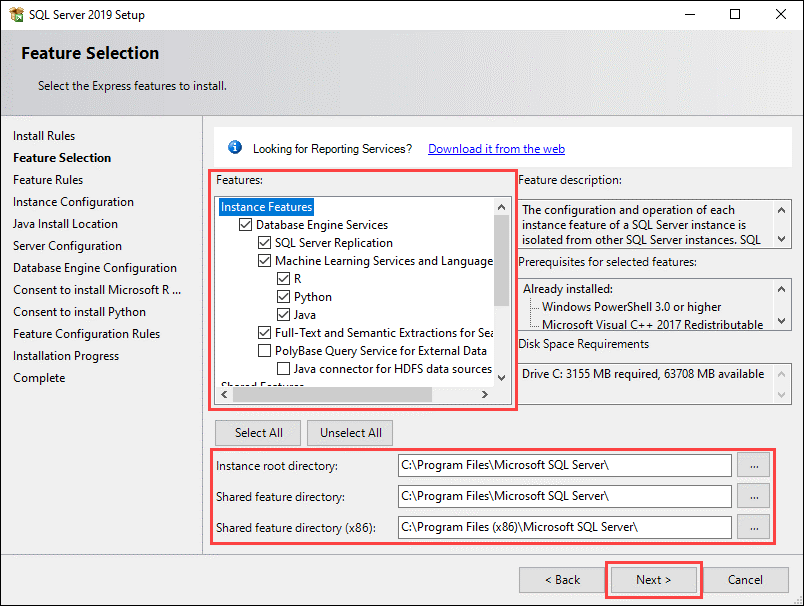This screenshot has height=606, width=804.
Task: Open the Download it from the web link
Action: click(x=496, y=148)
